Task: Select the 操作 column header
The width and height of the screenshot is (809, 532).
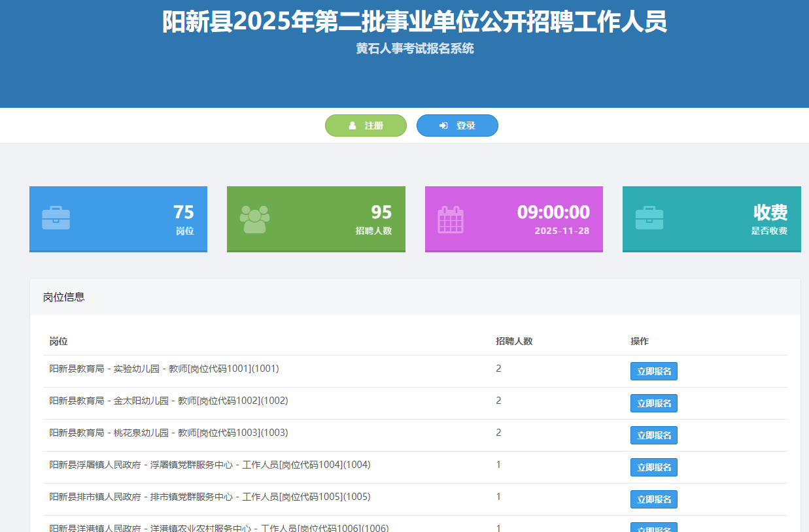Action: pos(639,341)
